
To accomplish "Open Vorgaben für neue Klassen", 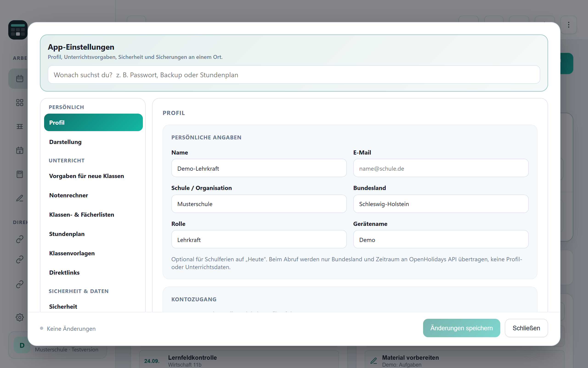I will 93,176.
